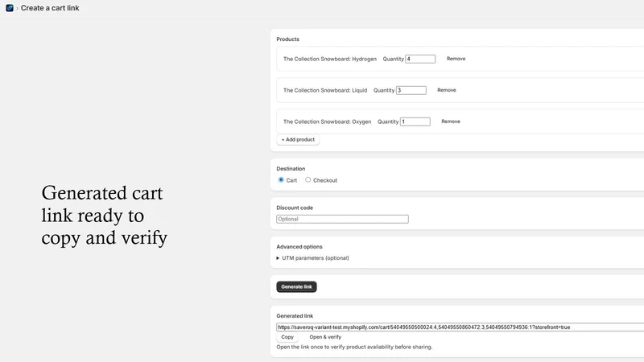This screenshot has width=644, height=362.
Task: Remove the Hydrogen snowboard product
Action: (x=456, y=59)
